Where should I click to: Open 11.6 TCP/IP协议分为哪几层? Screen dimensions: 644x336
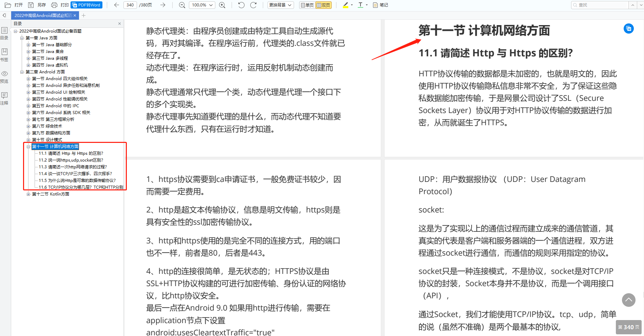[x=81, y=187]
